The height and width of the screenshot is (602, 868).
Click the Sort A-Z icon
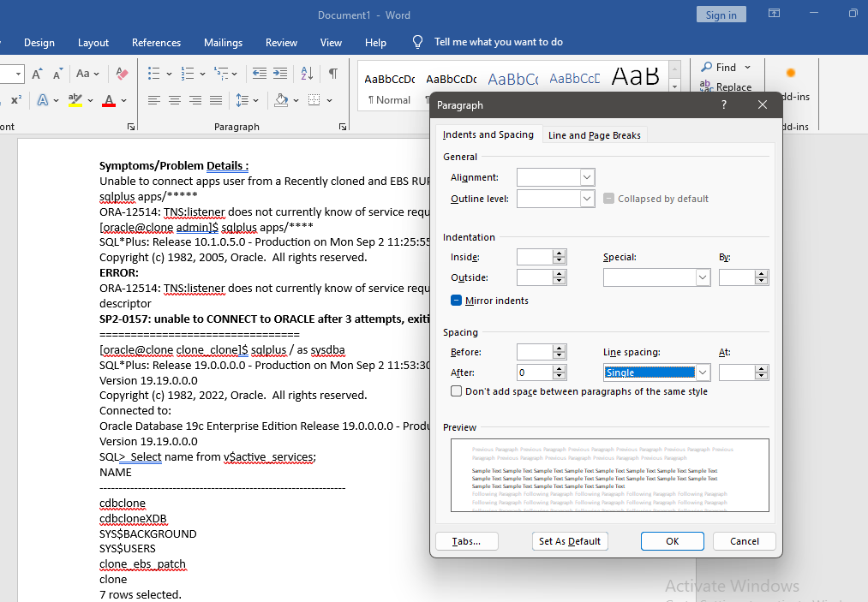pos(306,74)
